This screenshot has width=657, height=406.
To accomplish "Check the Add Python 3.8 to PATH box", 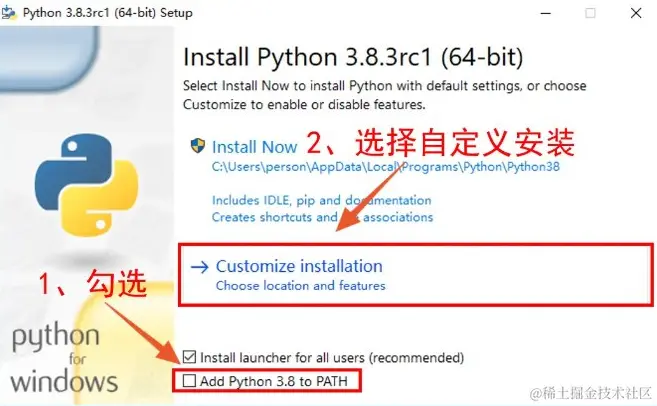I will coord(189,381).
